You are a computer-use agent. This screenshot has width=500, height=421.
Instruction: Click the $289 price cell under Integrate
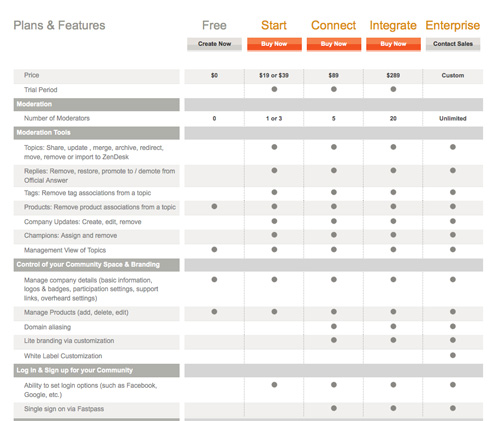(x=393, y=76)
